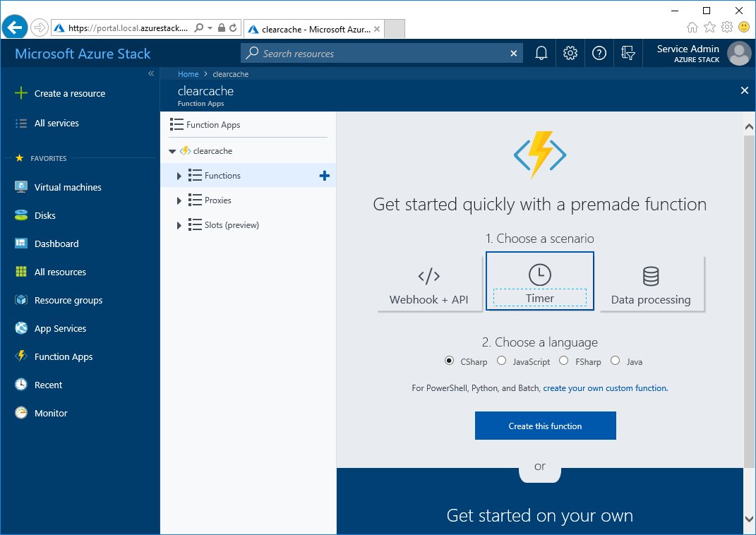The width and height of the screenshot is (756, 535).
Task: Click the Resource groups cube icon
Action: 20,300
